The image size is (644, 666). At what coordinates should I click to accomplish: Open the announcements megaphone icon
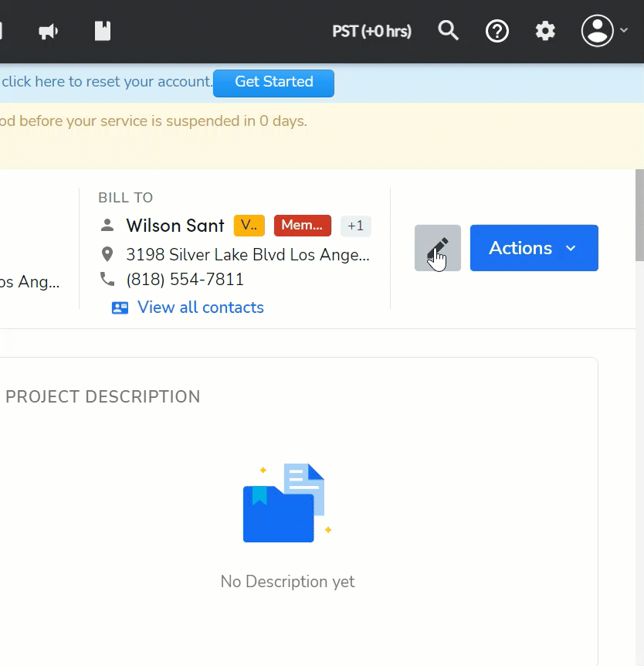48,32
